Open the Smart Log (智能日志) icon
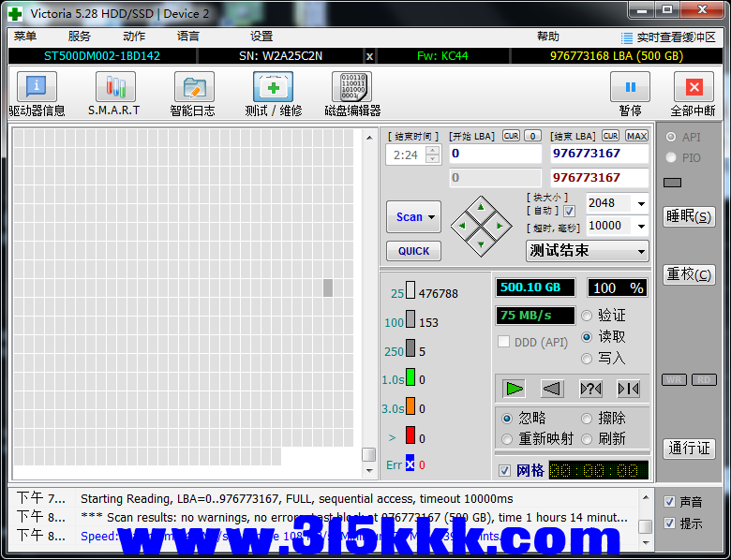This screenshot has height=560, width=731. pyautogui.click(x=194, y=87)
